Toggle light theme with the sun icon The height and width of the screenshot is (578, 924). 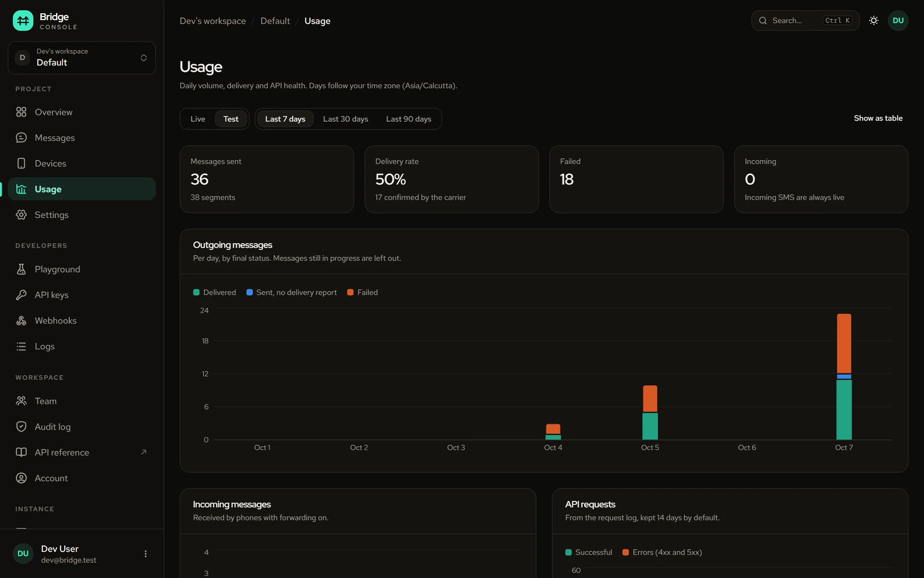[874, 21]
